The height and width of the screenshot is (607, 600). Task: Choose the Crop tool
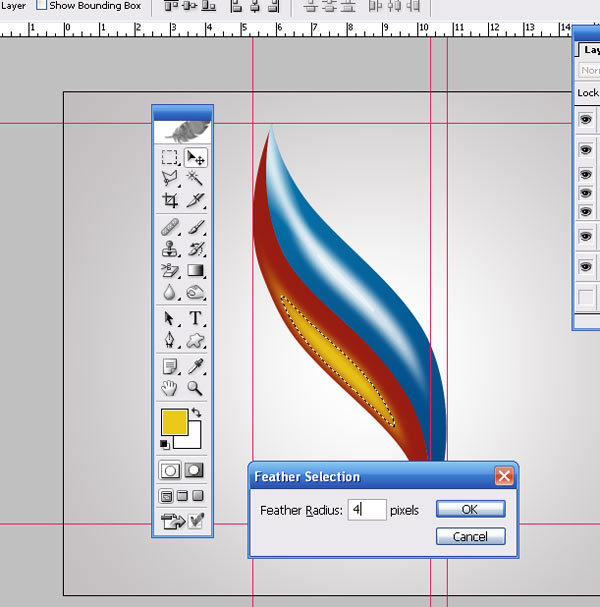171,201
